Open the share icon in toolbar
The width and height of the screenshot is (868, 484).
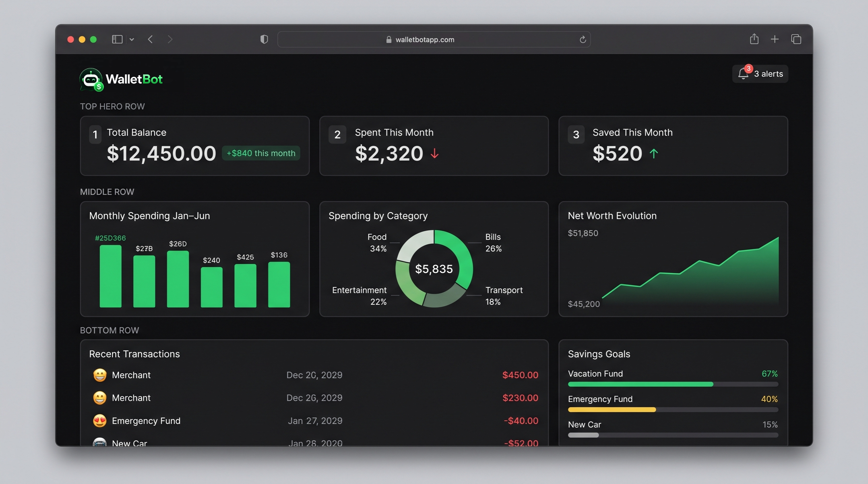(x=754, y=39)
